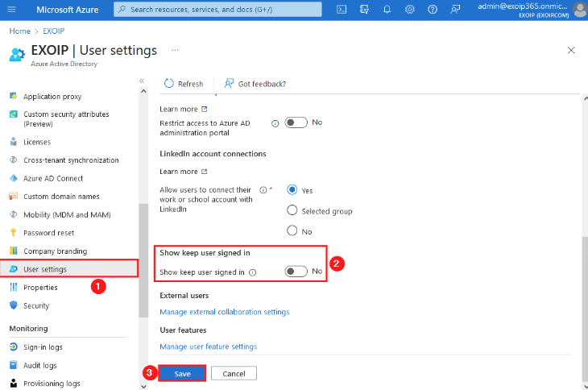Click Learn more above Restrict access

[x=179, y=109]
